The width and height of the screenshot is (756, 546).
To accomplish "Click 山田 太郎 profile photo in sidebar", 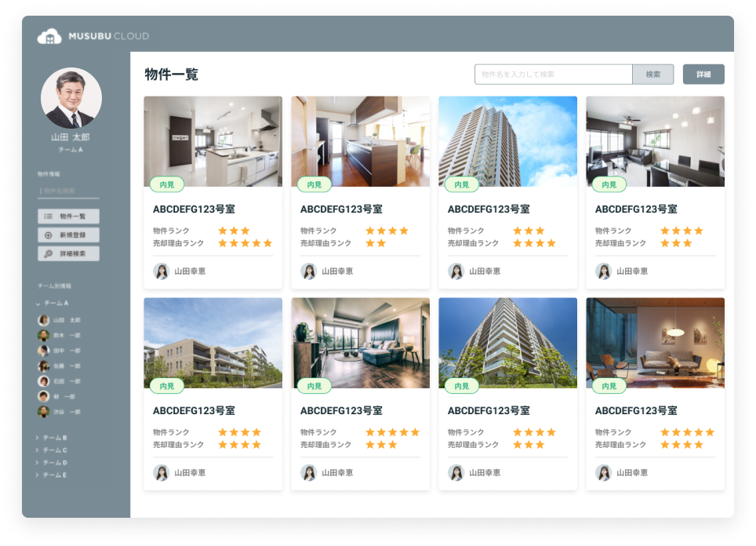I will tap(71, 98).
